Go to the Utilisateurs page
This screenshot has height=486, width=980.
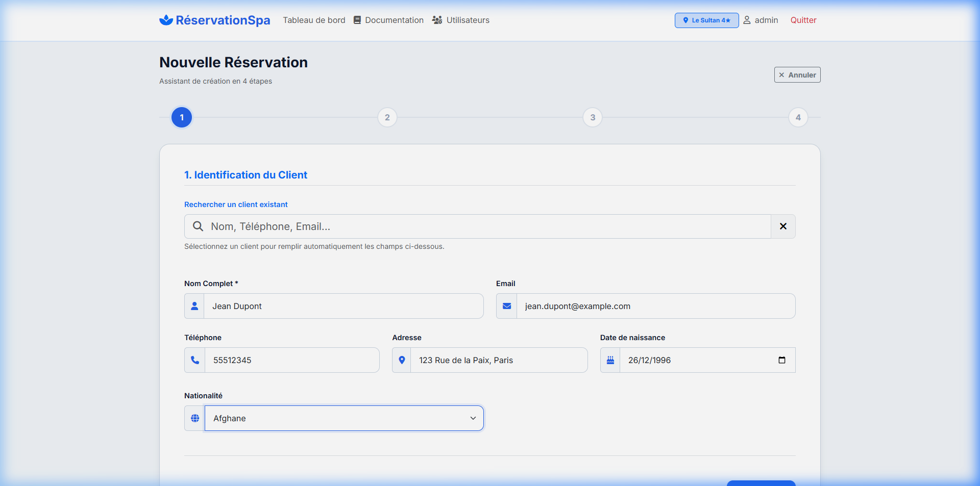click(461, 20)
